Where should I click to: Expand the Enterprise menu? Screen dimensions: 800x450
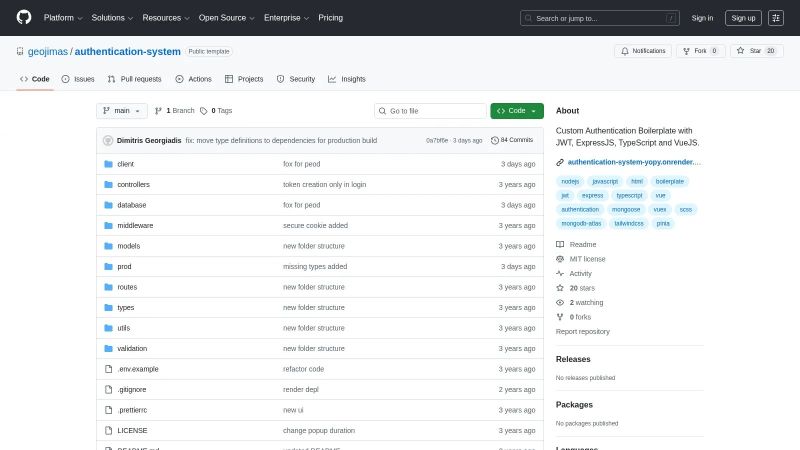click(286, 18)
